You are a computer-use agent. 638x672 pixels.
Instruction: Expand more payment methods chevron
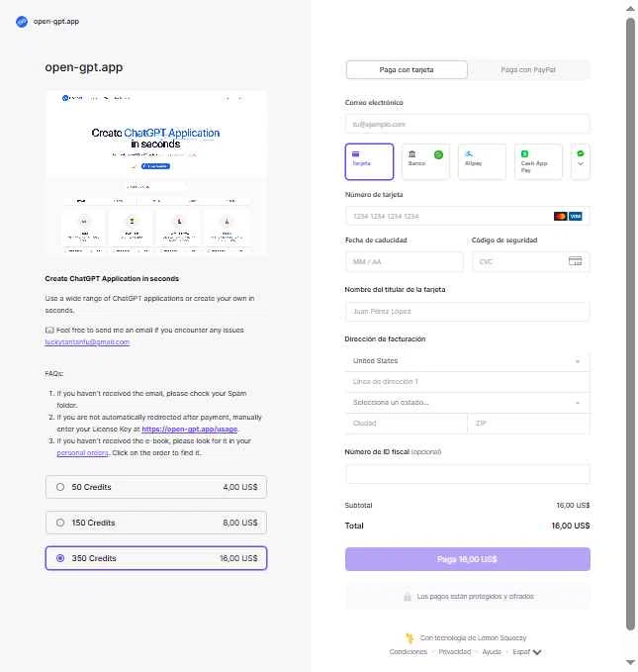(581, 161)
